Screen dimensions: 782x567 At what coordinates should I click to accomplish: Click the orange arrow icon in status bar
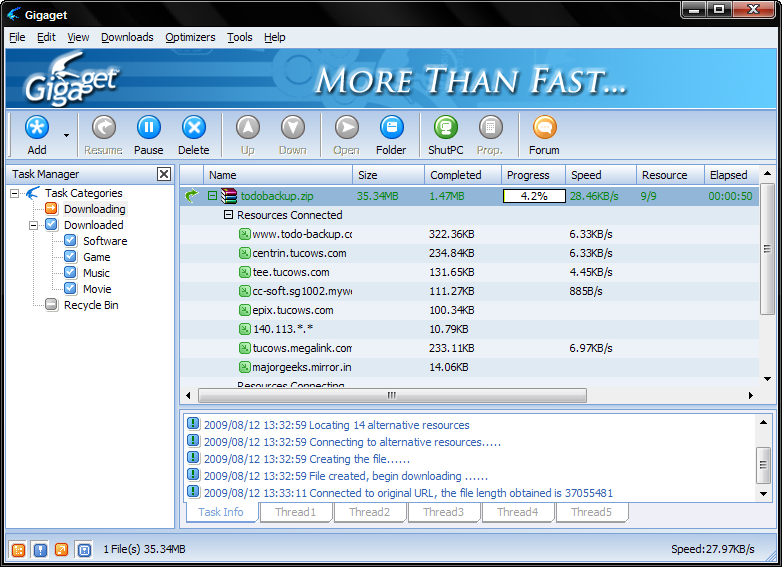pos(61,550)
